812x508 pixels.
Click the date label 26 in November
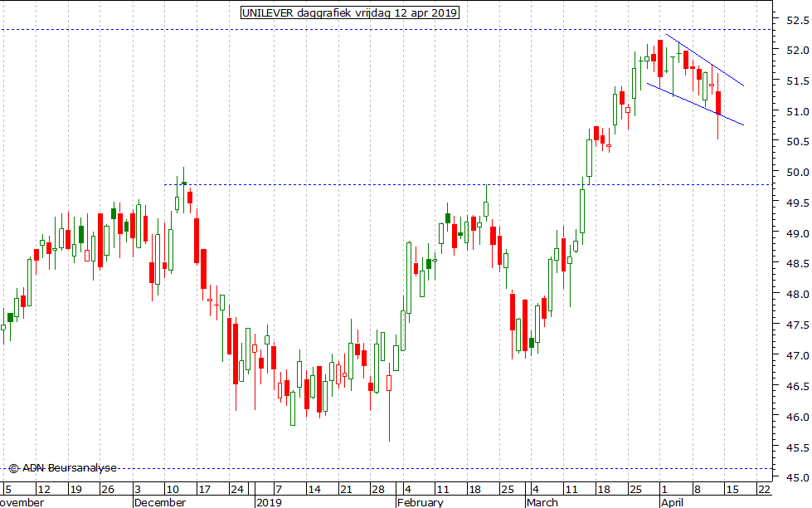[108, 490]
